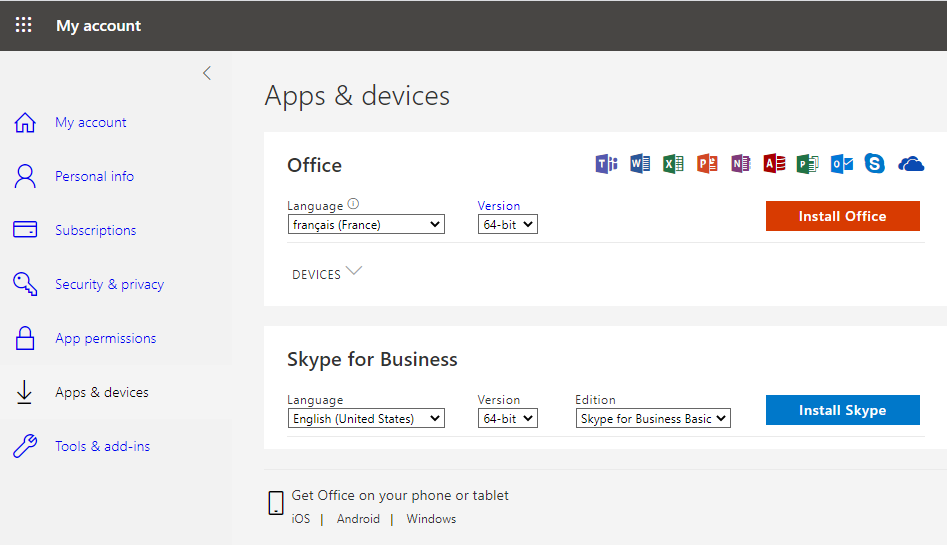Click the Skype icon in Office apps

pyautogui.click(x=875, y=164)
